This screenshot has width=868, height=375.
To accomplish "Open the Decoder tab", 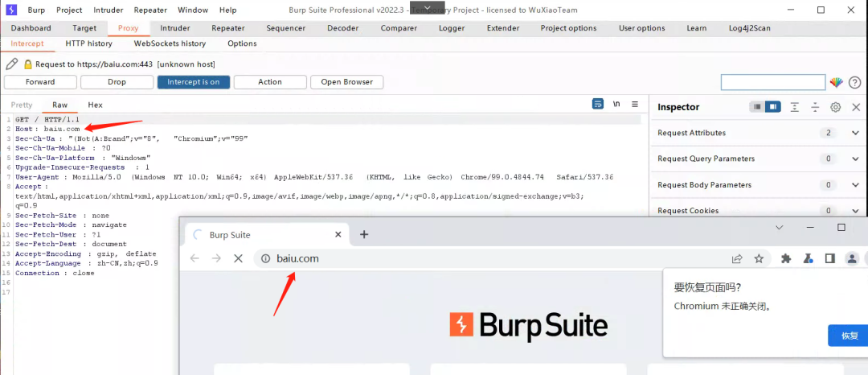I will 343,28.
